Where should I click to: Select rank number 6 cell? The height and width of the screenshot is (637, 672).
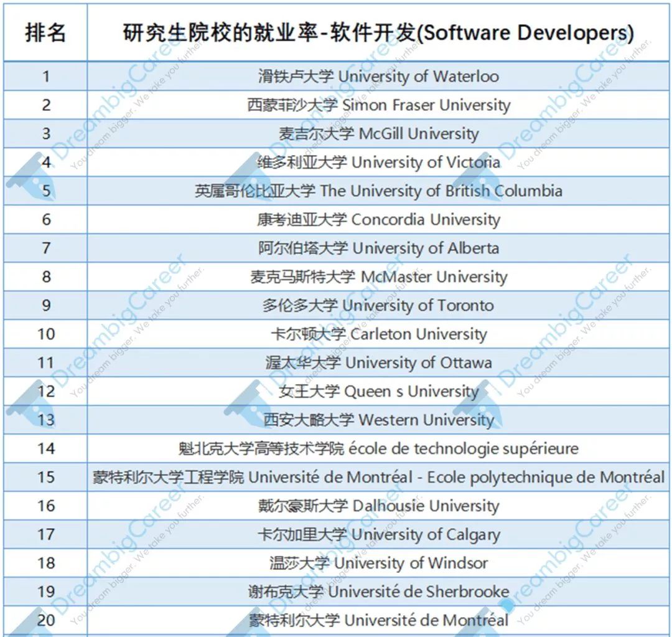46,220
